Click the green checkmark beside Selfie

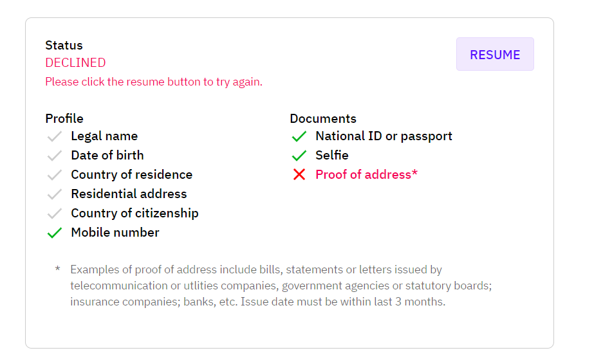tap(299, 155)
